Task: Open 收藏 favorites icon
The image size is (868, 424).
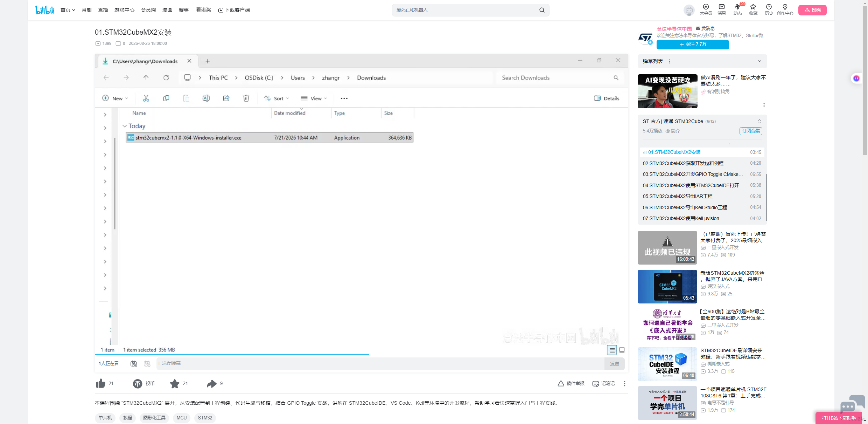Action: (753, 9)
